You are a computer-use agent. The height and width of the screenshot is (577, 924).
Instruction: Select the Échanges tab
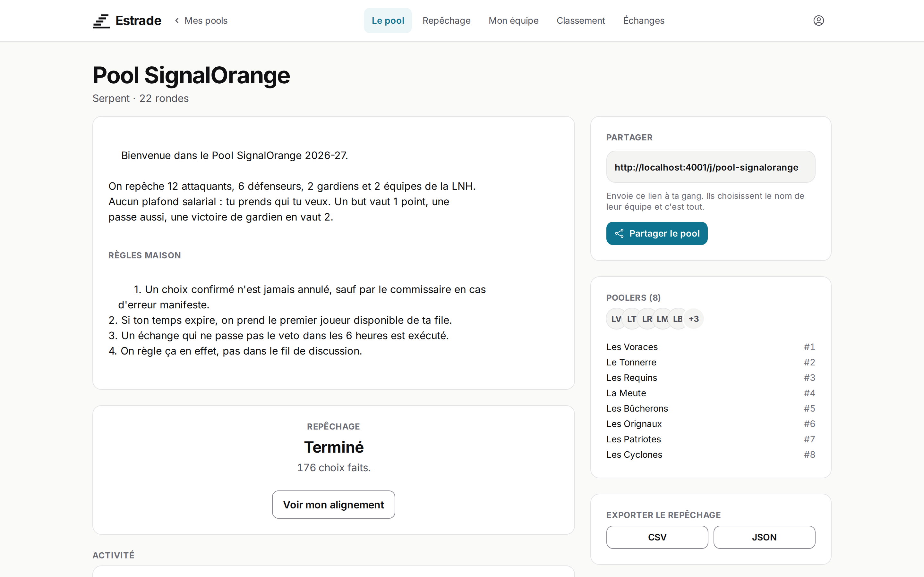point(644,21)
